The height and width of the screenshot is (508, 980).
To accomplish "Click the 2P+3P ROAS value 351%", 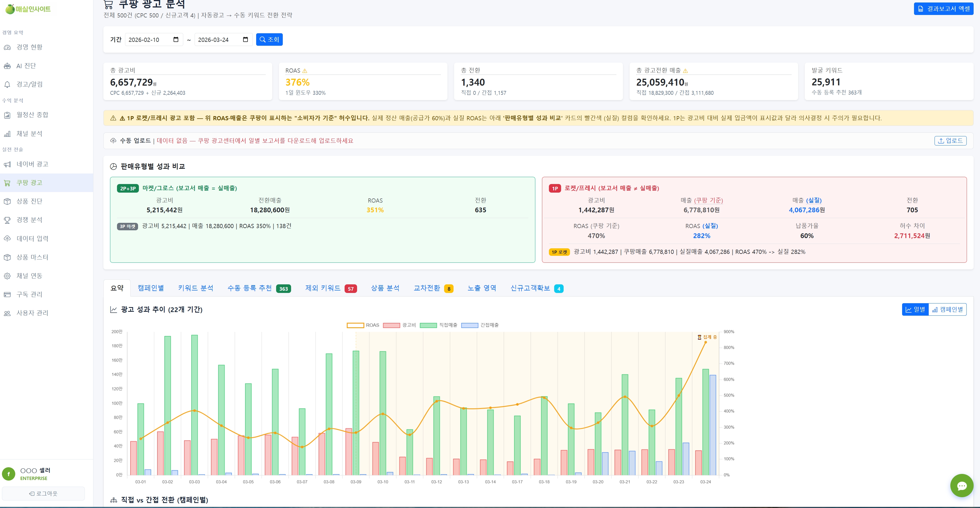I will tap(375, 210).
